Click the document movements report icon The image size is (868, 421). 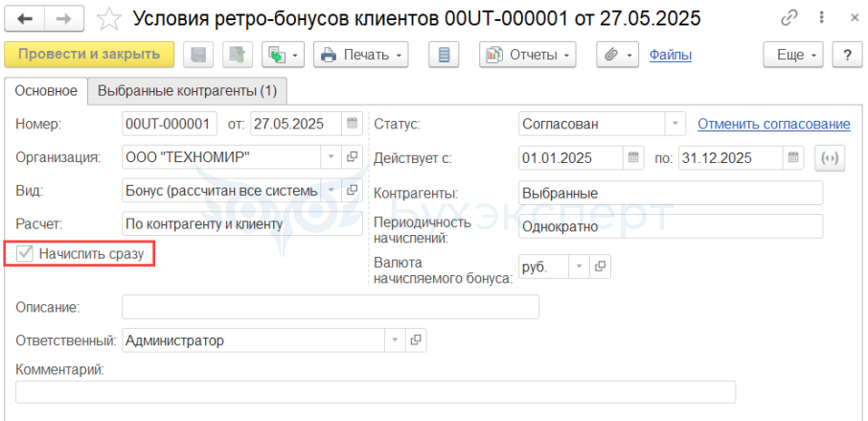tap(444, 55)
